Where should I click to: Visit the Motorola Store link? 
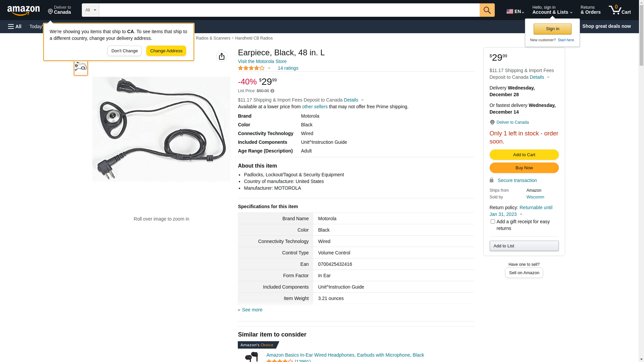(x=262, y=61)
